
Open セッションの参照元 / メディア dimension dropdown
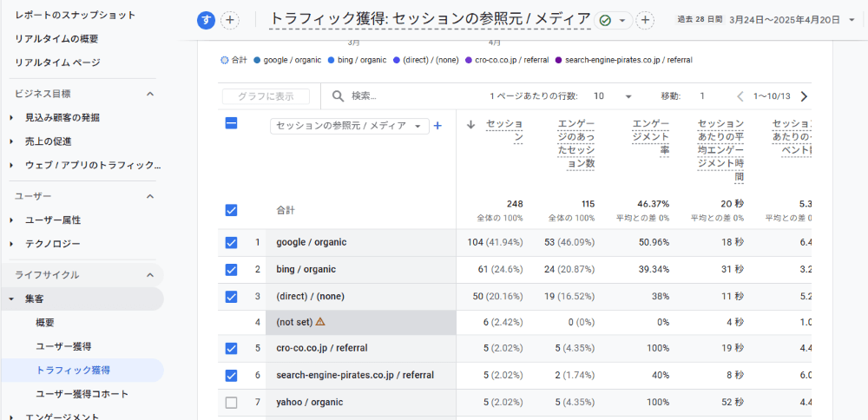pyautogui.click(x=349, y=126)
